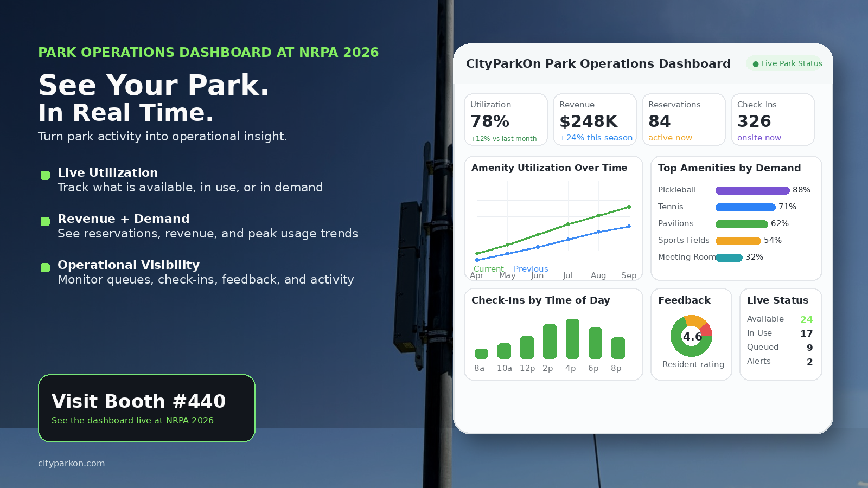Click the Feedback panel title
Screen dimensions: 868x488
pos(684,300)
